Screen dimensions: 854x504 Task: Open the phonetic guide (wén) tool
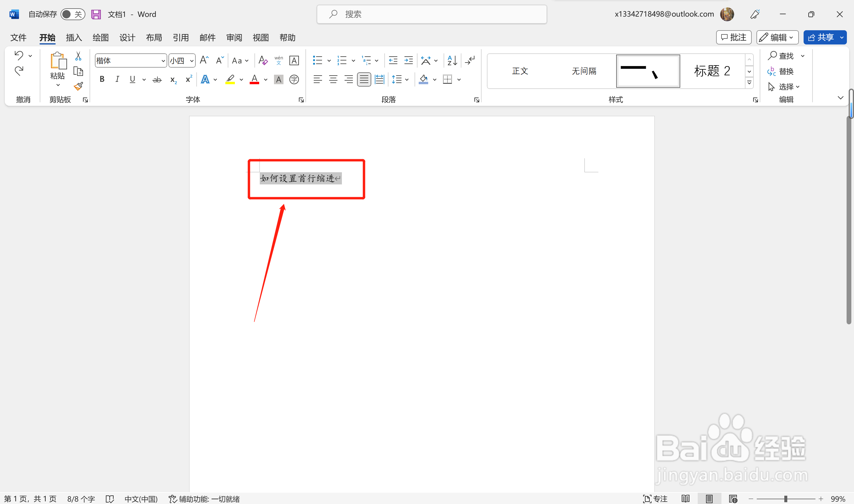[x=278, y=60]
